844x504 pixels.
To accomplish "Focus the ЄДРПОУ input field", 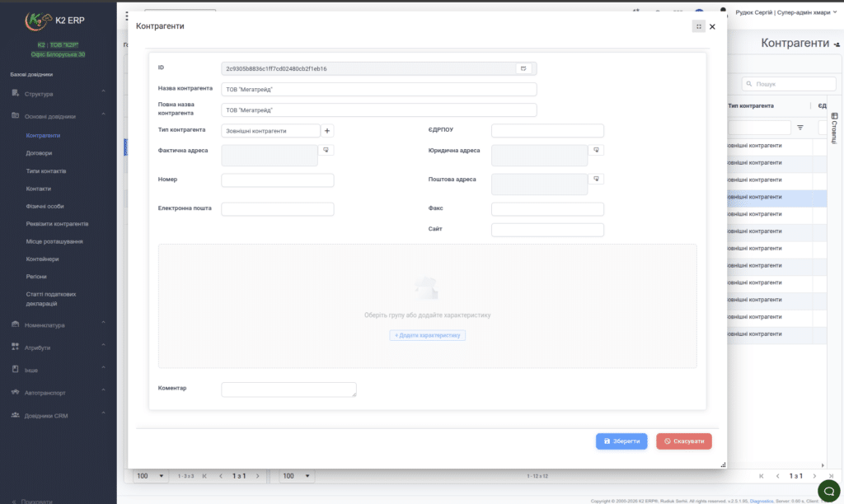I will point(547,131).
